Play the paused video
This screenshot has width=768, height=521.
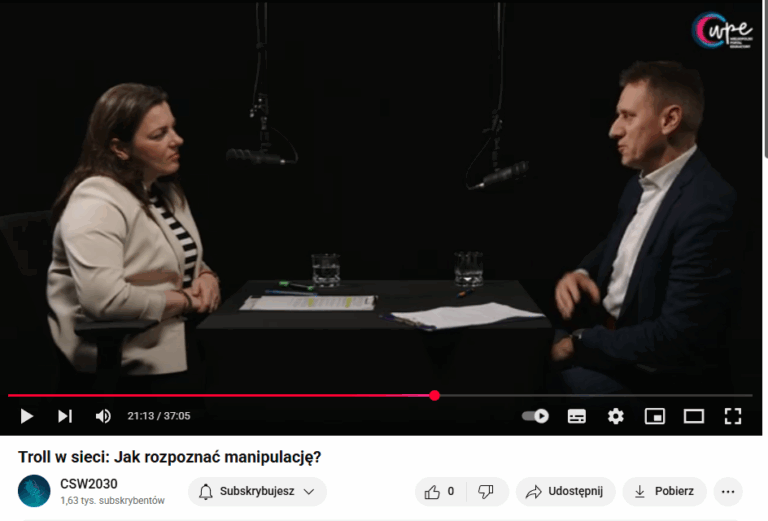tap(26, 416)
